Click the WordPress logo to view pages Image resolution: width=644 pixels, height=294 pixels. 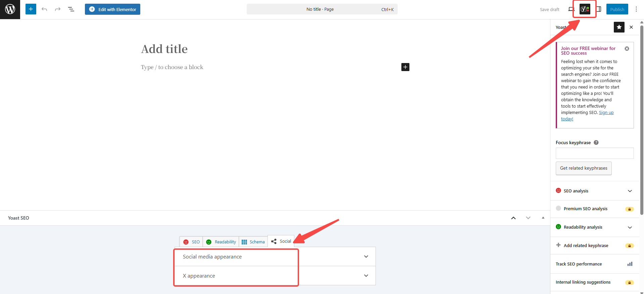tap(10, 9)
